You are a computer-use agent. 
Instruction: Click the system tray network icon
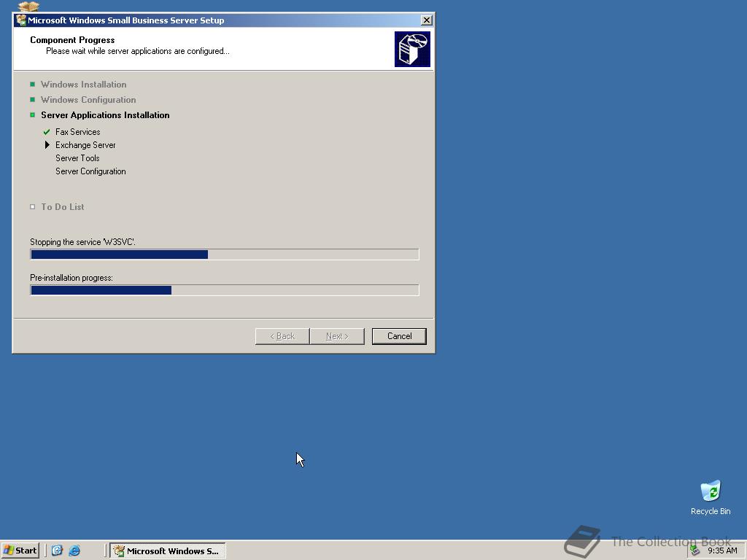[x=695, y=551]
